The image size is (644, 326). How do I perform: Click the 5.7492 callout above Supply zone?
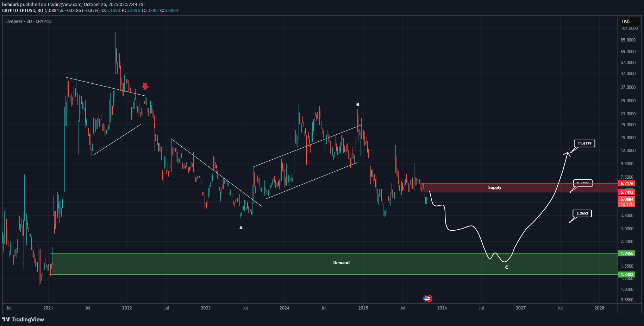(x=583, y=183)
